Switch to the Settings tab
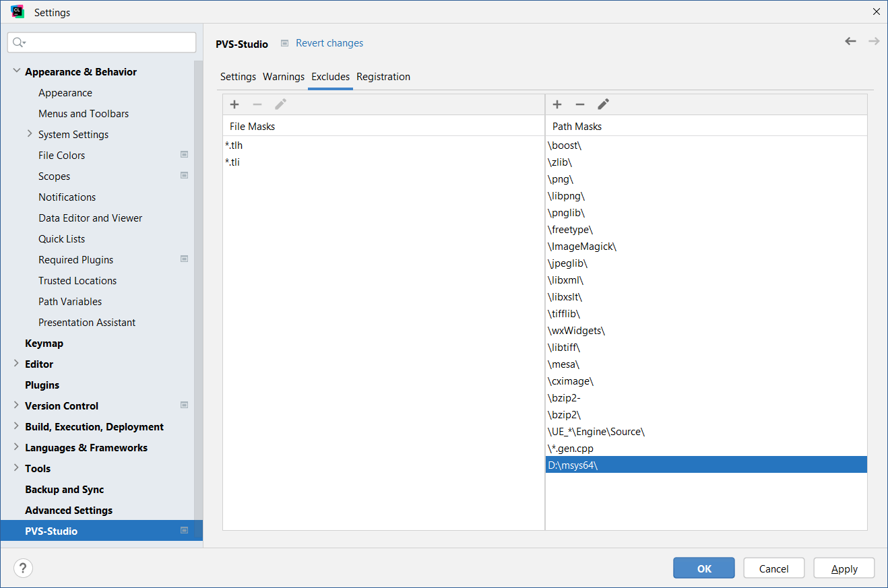 [x=238, y=77]
